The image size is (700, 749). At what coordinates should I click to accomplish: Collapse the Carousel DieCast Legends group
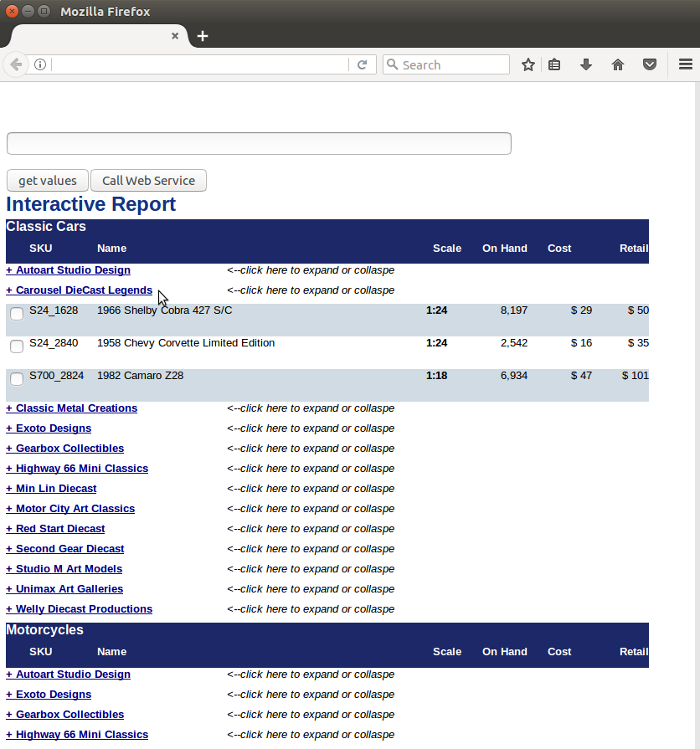[x=80, y=290]
